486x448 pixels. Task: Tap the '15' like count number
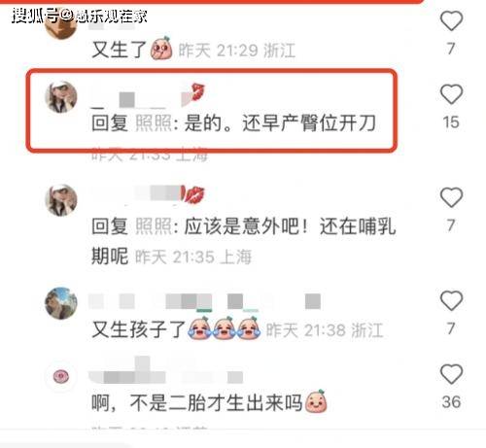pyautogui.click(x=451, y=122)
